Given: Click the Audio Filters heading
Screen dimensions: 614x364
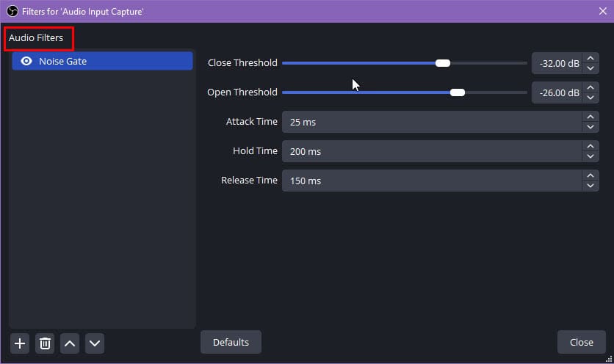Looking at the screenshot, I should (36, 38).
